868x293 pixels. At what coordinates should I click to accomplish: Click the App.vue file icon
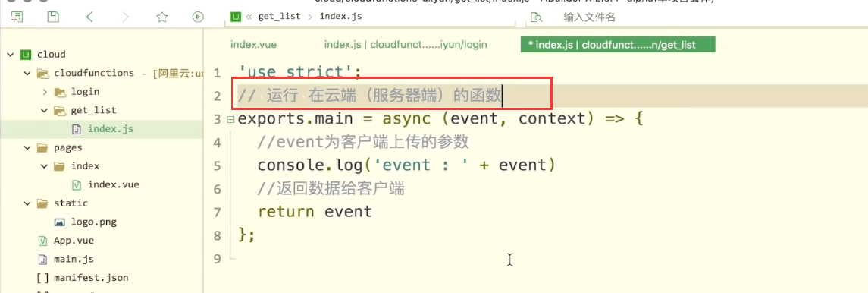[x=42, y=241]
